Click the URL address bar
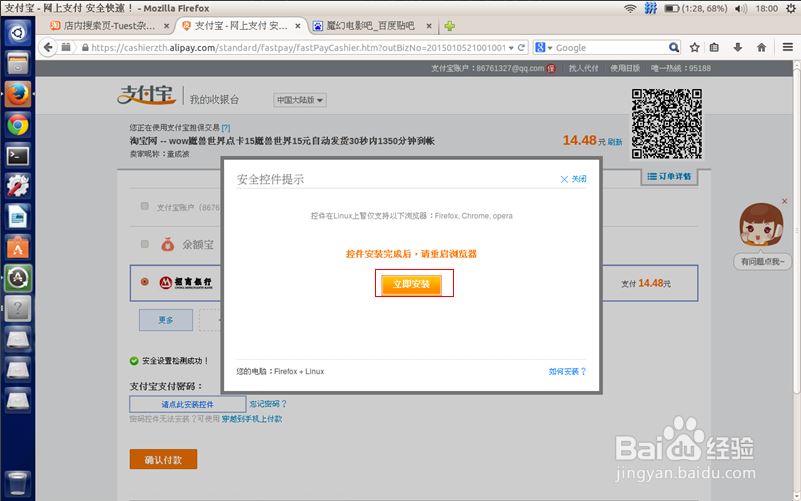Image resolution: width=801 pixels, height=501 pixels. tap(299, 47)
